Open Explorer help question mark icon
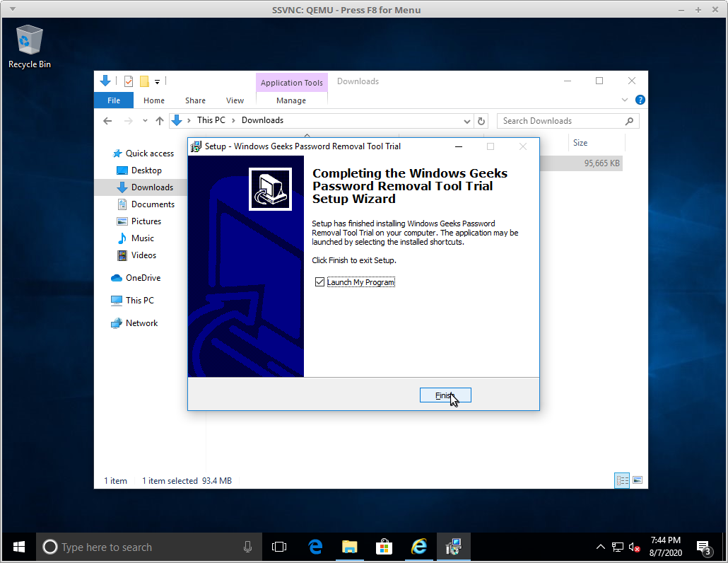This screenshot has width=728, height=563. 640,100
